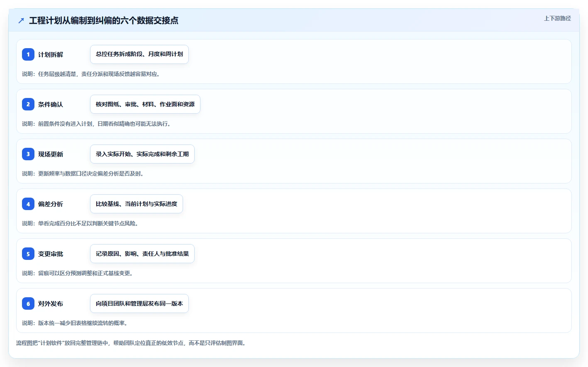
Task: Select step number 4 badge
Action: (28, 204)
